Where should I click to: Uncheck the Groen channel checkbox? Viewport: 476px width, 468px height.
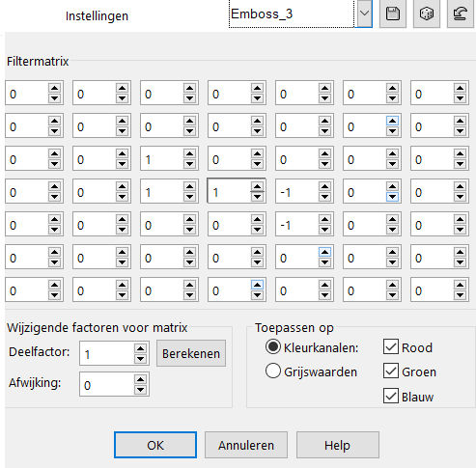coord(391,371)
